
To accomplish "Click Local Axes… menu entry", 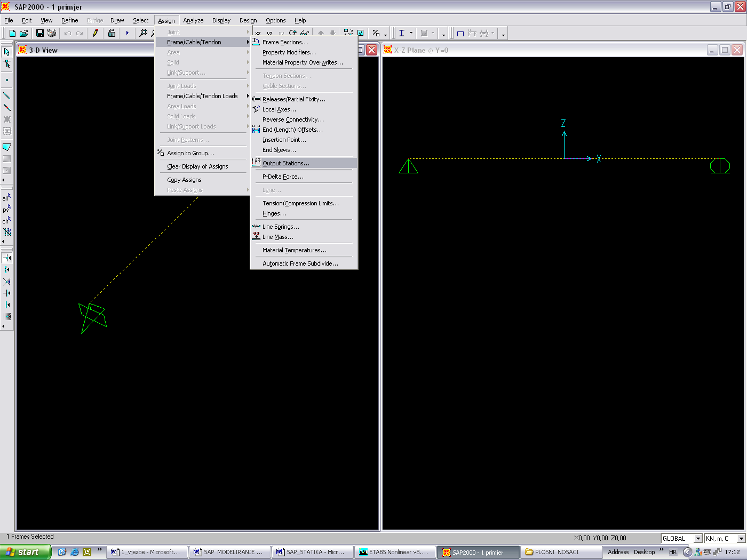I will click(304, 109).
